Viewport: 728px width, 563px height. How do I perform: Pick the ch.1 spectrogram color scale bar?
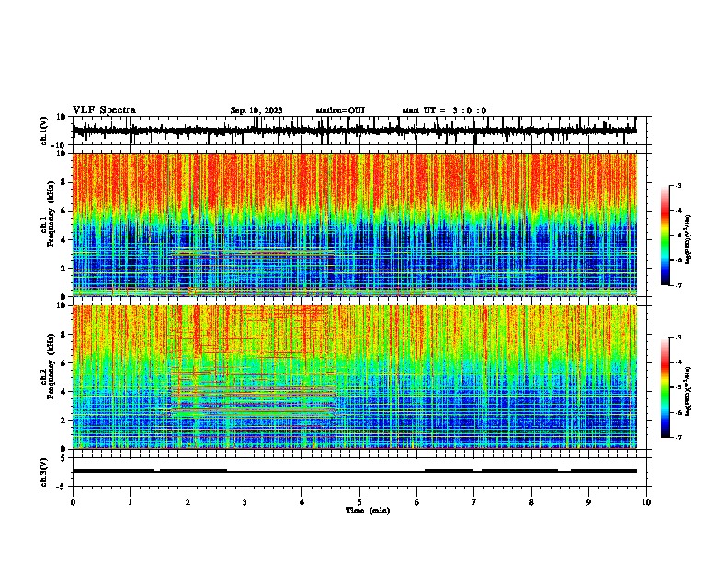[665, 236]
